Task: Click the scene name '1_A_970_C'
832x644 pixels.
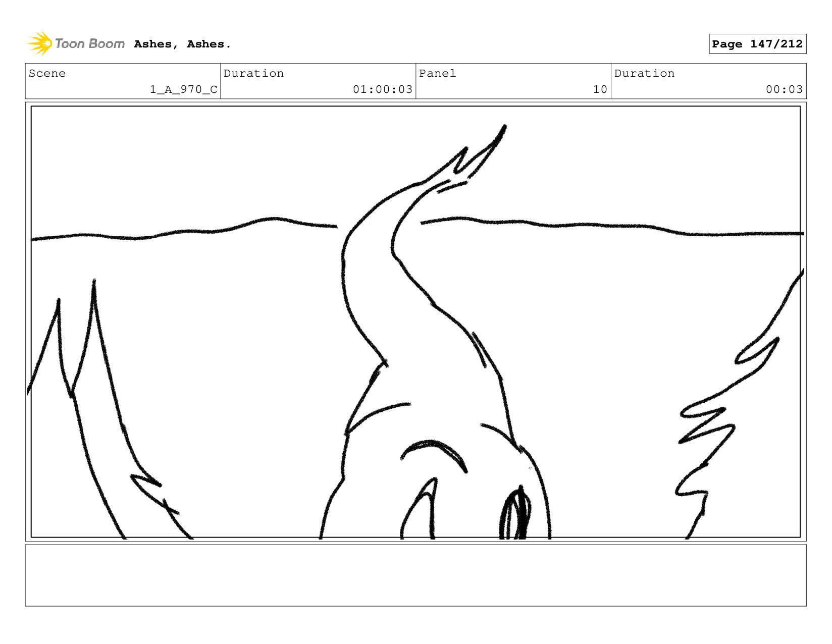Action: [x=183, y=90]
